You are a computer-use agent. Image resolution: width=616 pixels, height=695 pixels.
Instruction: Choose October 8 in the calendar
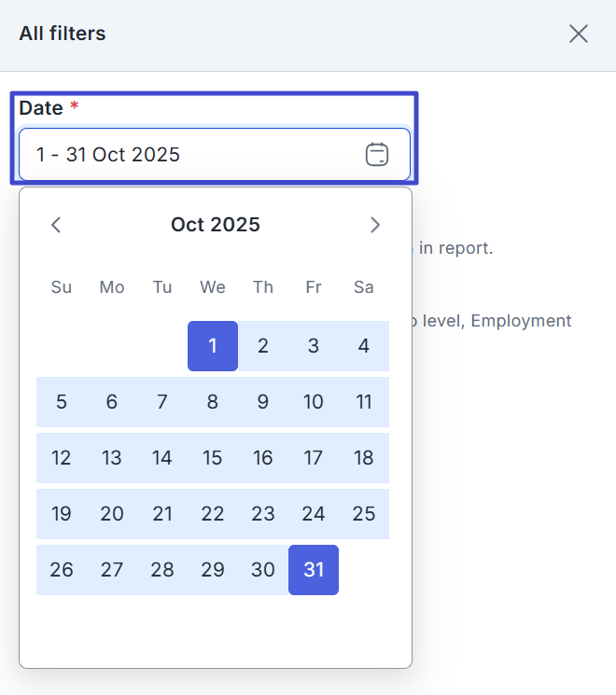213,402
